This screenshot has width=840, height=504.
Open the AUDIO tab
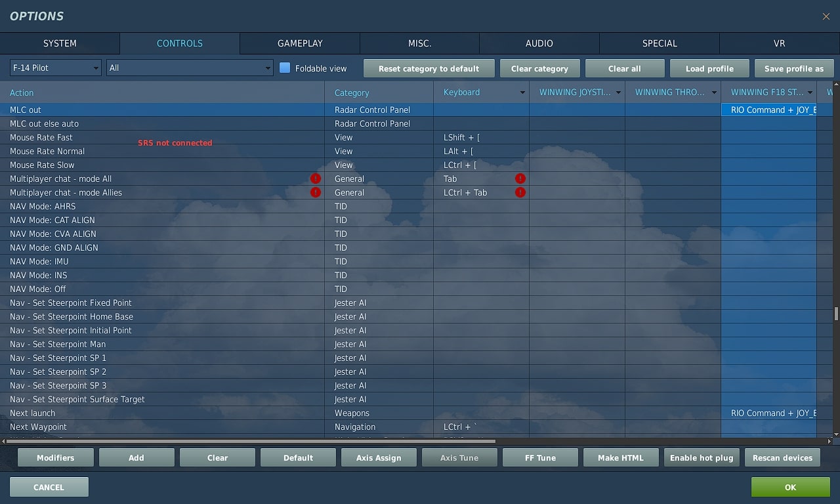coord(539,43)
